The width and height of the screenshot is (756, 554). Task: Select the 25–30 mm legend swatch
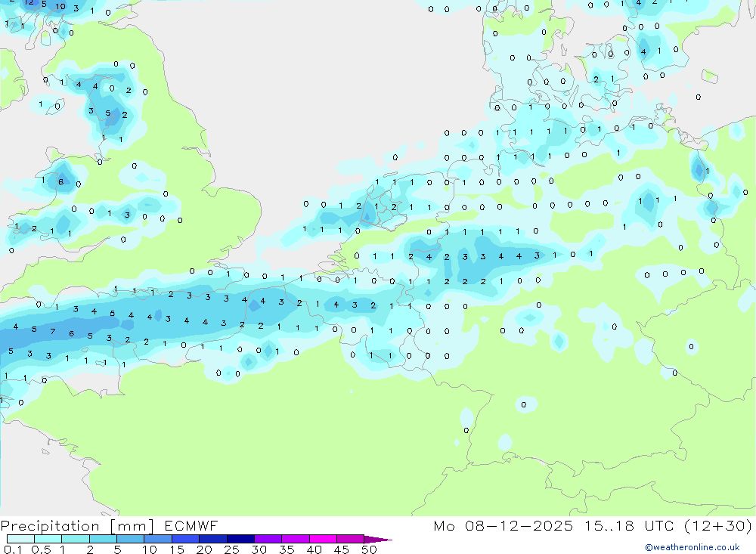tap(240, 539)
